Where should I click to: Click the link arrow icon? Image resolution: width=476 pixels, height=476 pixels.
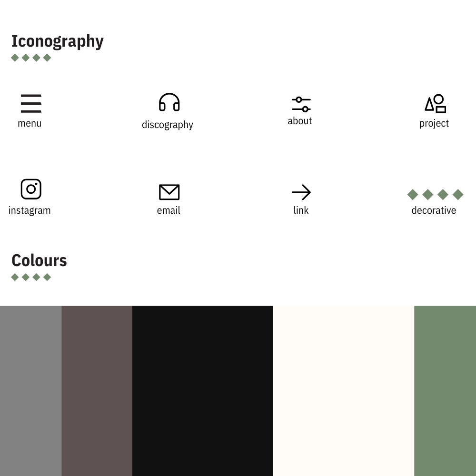tap(301, 192)
